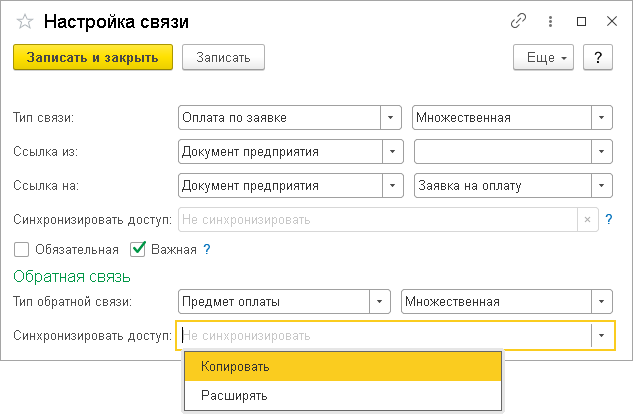
Task: Enable the Обязательная checkbox
Action: [22, 249]
